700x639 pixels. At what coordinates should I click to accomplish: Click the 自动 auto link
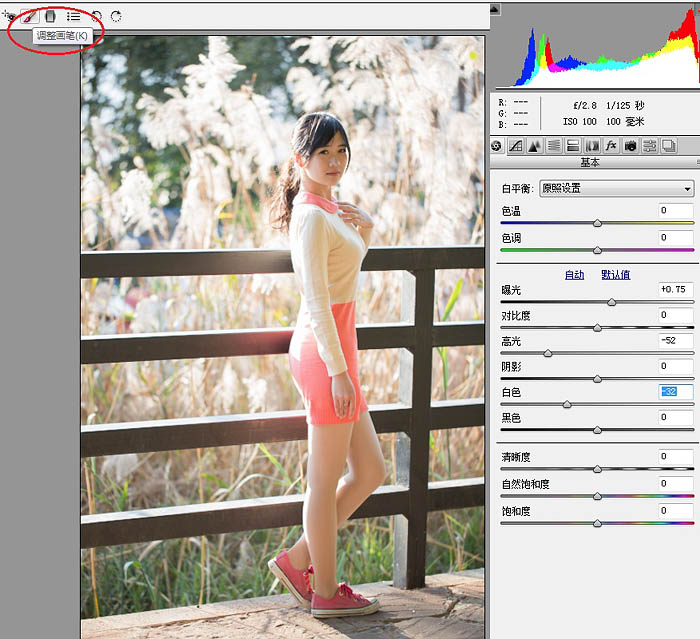pos(574,275)
